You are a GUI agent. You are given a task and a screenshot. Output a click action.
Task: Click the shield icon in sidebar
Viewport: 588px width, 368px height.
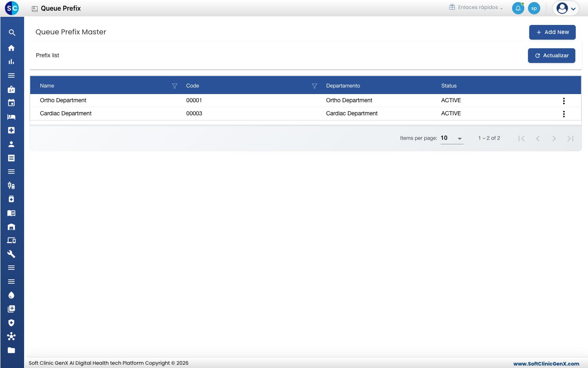coord(11,323)
